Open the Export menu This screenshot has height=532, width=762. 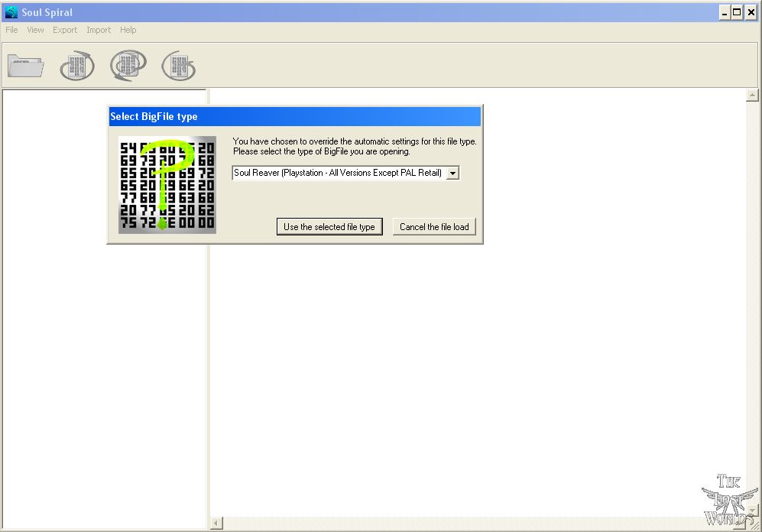[65, 30]
